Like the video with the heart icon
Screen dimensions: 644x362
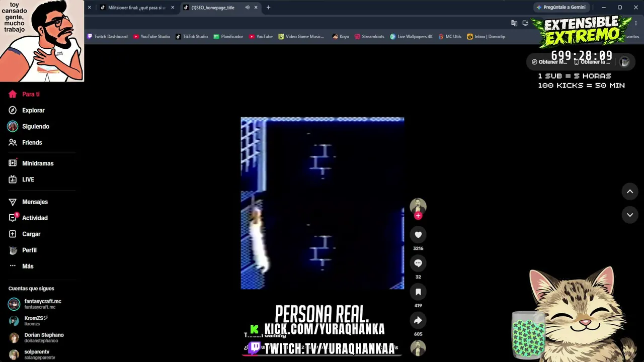pyautogui.click(x=418, y=234)
